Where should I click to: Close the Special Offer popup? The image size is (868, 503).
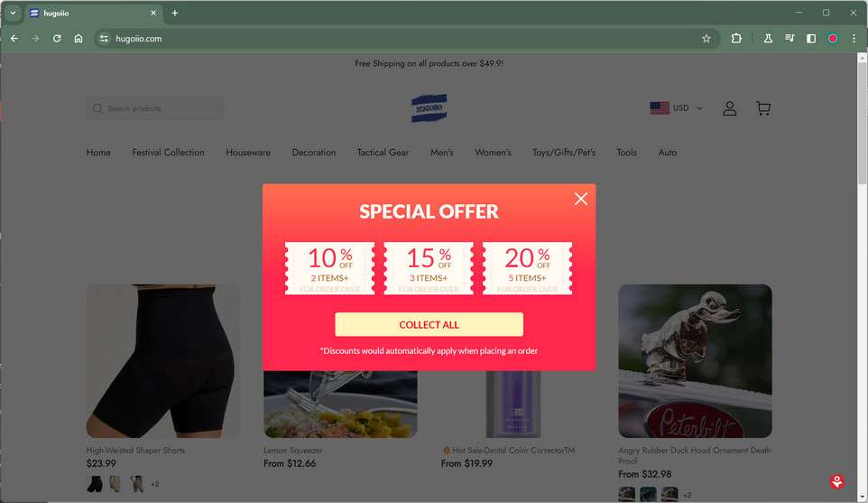point(581,199)
